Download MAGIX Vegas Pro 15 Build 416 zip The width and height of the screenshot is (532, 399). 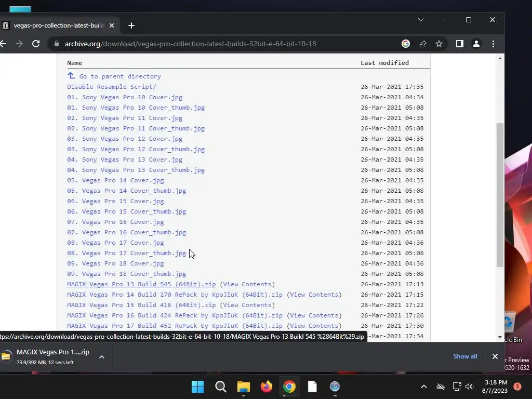coord(141,305)
